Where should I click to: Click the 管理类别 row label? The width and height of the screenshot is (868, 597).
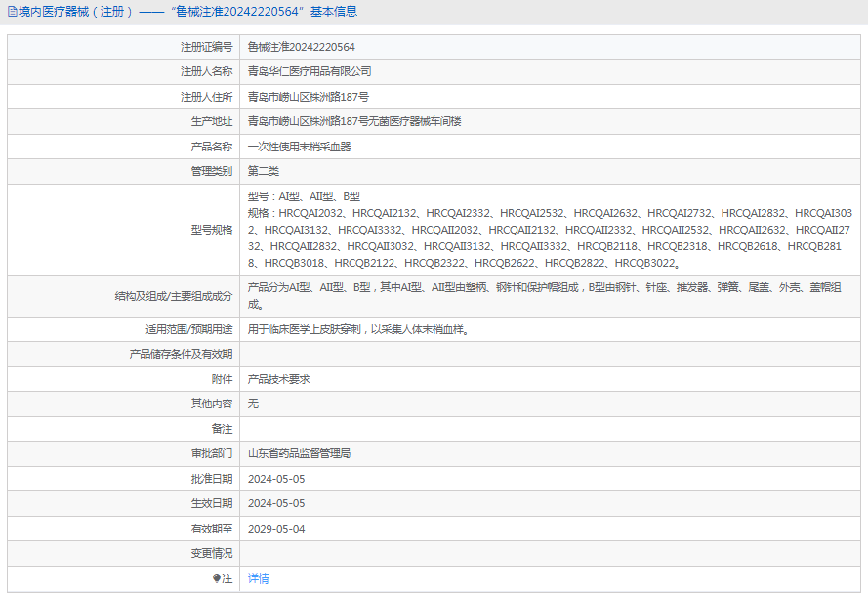click(212, 171)
